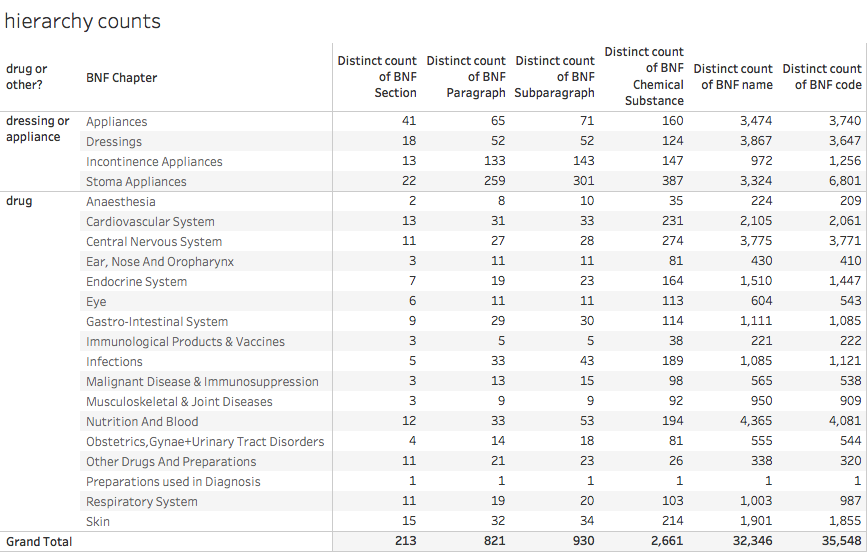Screen dimensions: 868x552
Task: Click 'Distinct count of BNF Section' header
Action: [377, 76]
